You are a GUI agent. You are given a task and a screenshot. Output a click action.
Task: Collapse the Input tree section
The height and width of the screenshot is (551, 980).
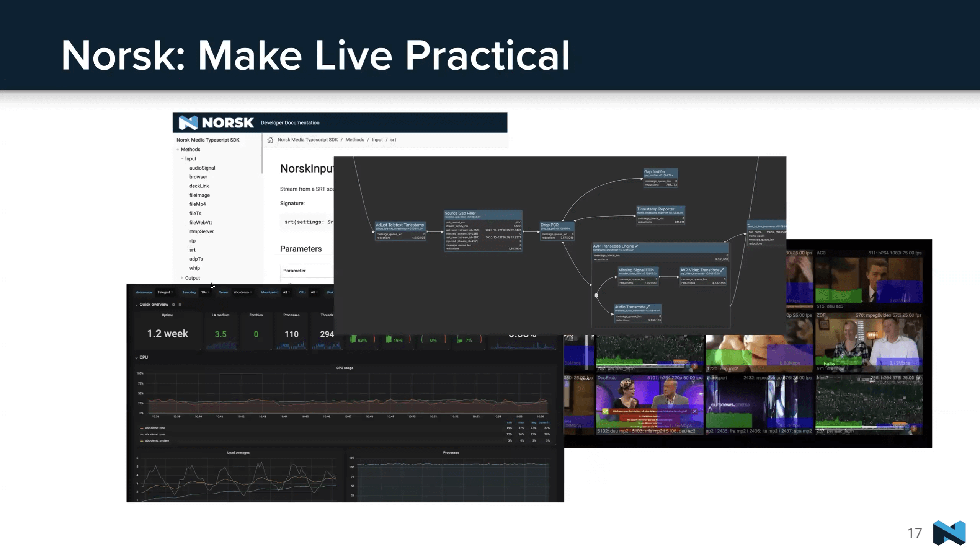pyautogui.click(x=182, y=158)
